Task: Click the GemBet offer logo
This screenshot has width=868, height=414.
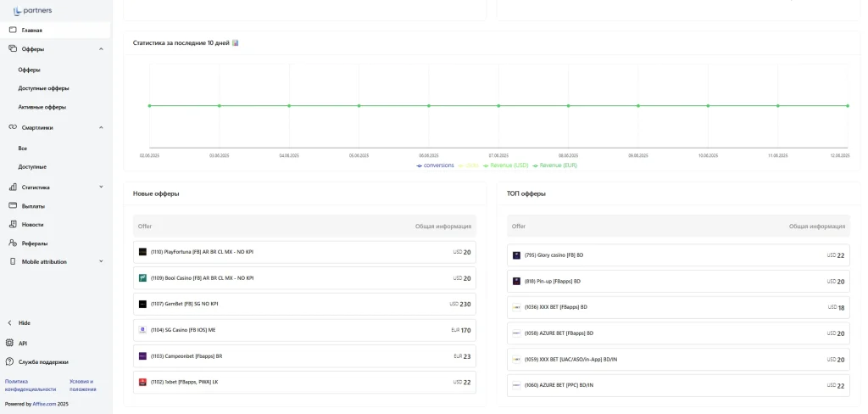Action: (x=142, y=304)
